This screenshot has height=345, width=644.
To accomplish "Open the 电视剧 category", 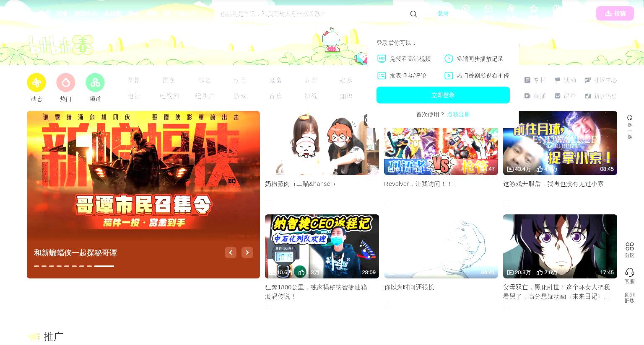I will (x=169, y=96).
